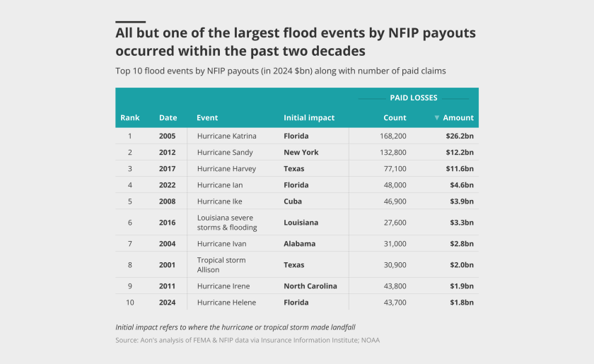Click the Event column header
Screen dimensions: 594x364
[207, 118]
